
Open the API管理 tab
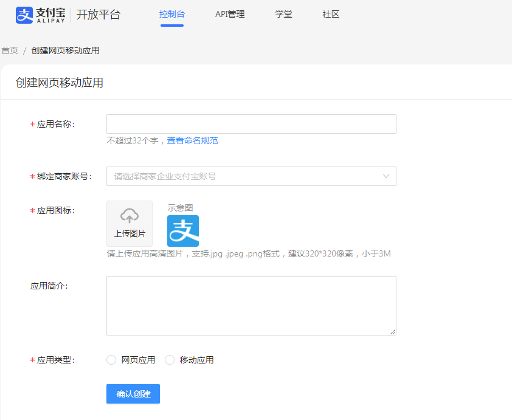[230, 14]
